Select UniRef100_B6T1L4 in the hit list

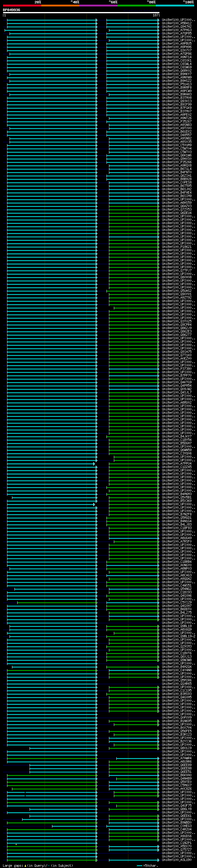[x=177, y=169]
